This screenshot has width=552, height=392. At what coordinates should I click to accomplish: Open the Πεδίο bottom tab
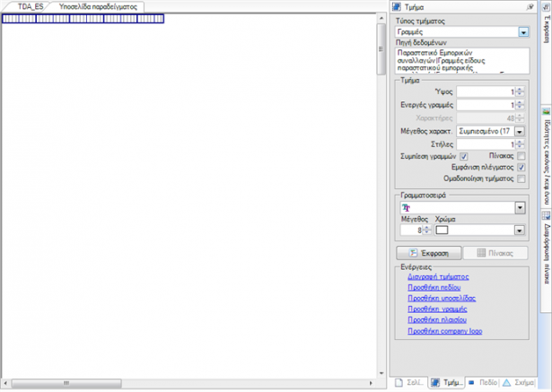pyautogui.click(x=483, y=382)
